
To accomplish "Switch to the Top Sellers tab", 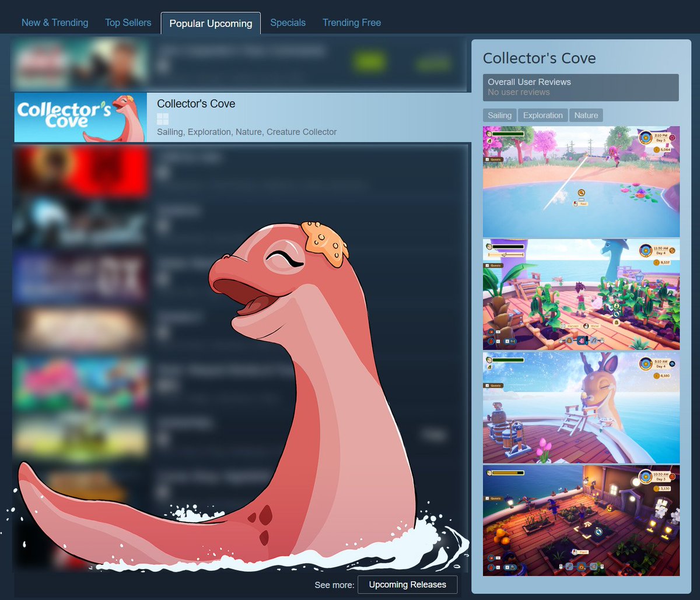I will 128,23.
